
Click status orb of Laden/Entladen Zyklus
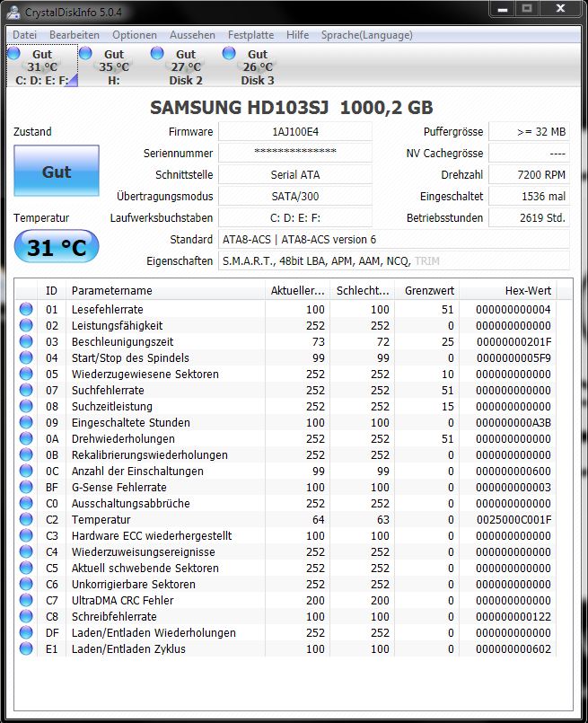pos(26,648)
